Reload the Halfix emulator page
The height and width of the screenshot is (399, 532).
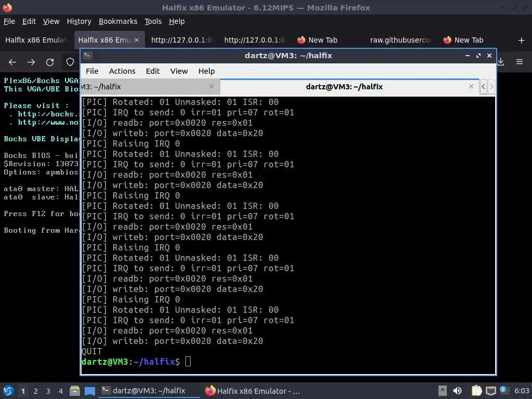click(50, 62)
